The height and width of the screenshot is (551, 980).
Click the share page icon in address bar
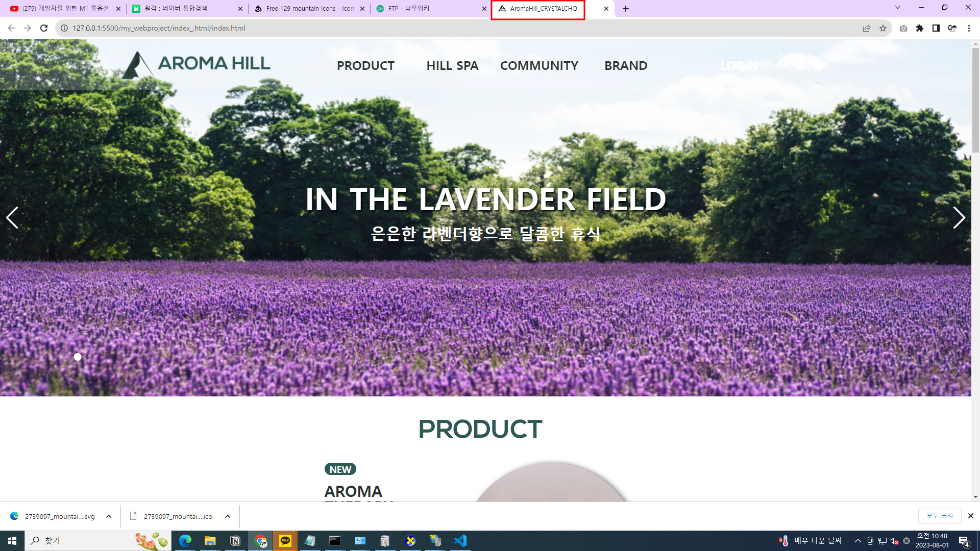(x=867, y=28)
